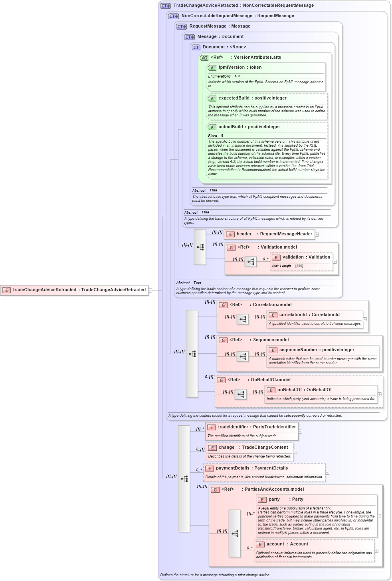The height and width of the screenshot is (581, 392).
Task: Open the PaymentDetails type link
Action: pos(271,468)
